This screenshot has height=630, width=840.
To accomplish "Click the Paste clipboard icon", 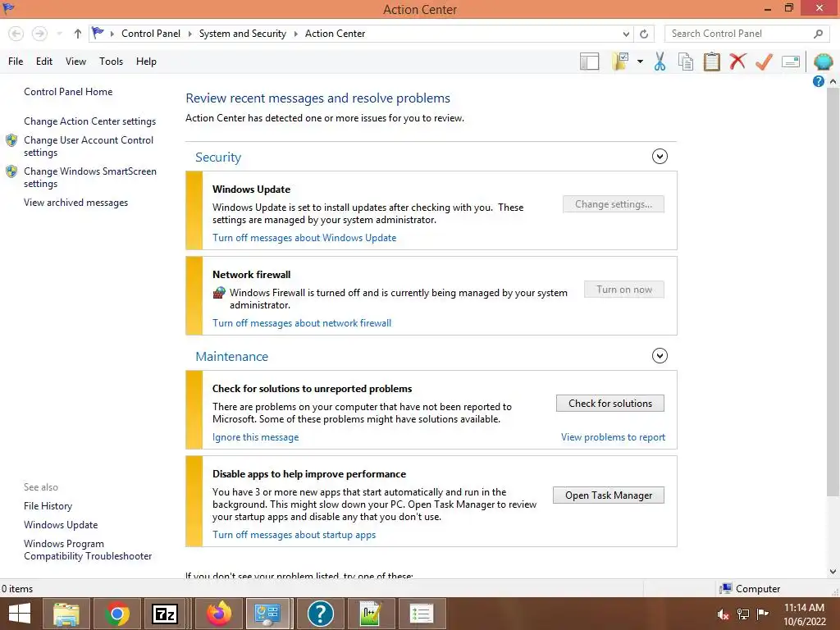I will coord(711,62).
